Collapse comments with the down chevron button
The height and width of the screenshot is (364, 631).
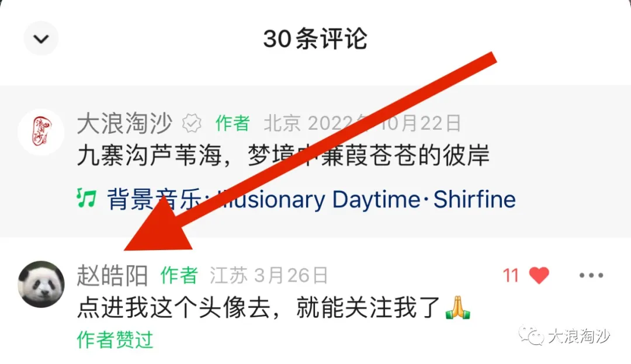[x=41, y=39]
